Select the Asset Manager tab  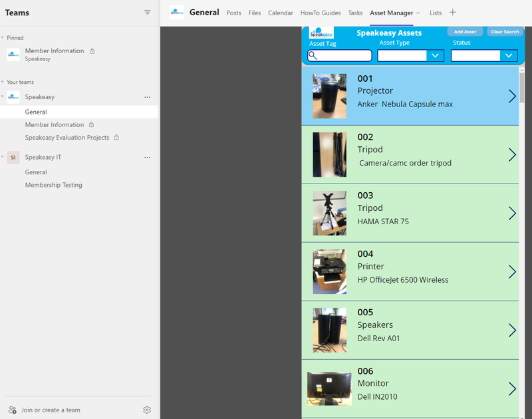pos(392,13)
